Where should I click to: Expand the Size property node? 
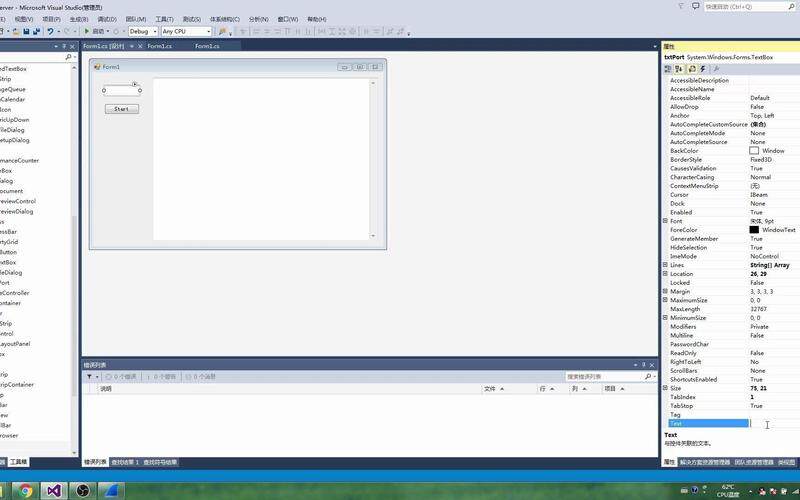point(665,388)
